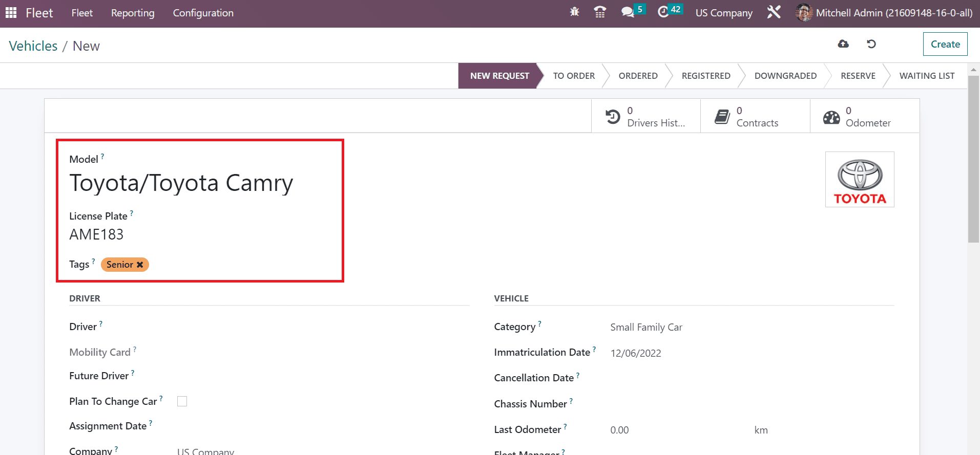Screen dimensions: 980x455
Task: Open Mitchell Admin user menu
Action: point(884,13)
